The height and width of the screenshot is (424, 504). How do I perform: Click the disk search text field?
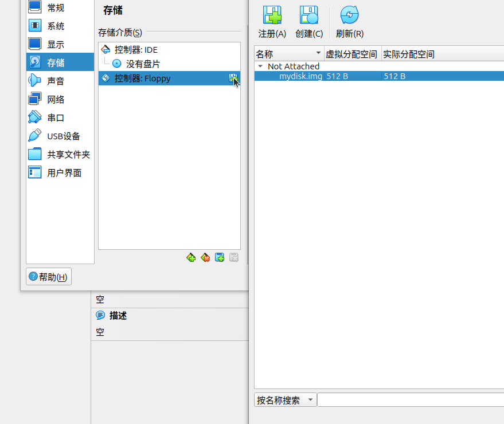410,400
